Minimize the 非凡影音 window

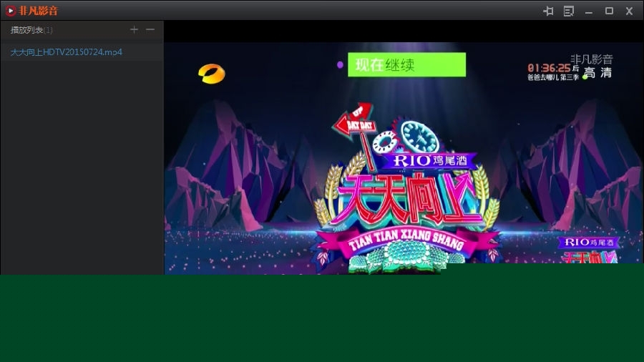pos(589,11)
